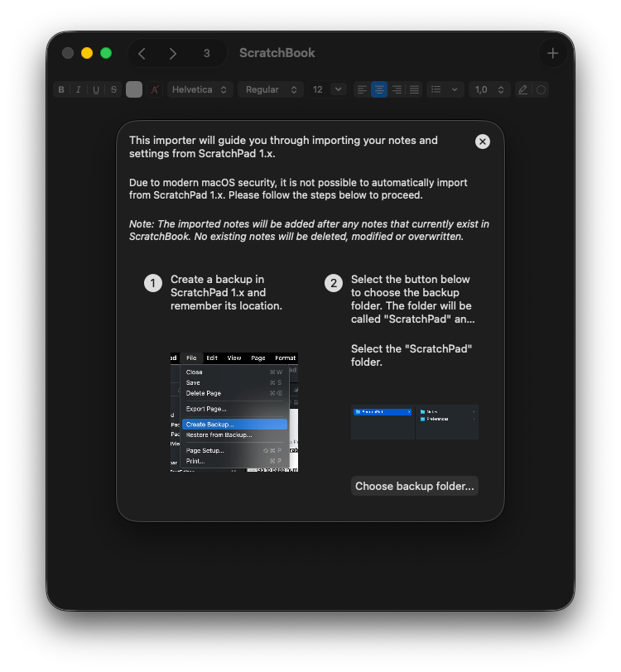Align text to the right
Screen dimensions: 621x672
click(397, 89)
